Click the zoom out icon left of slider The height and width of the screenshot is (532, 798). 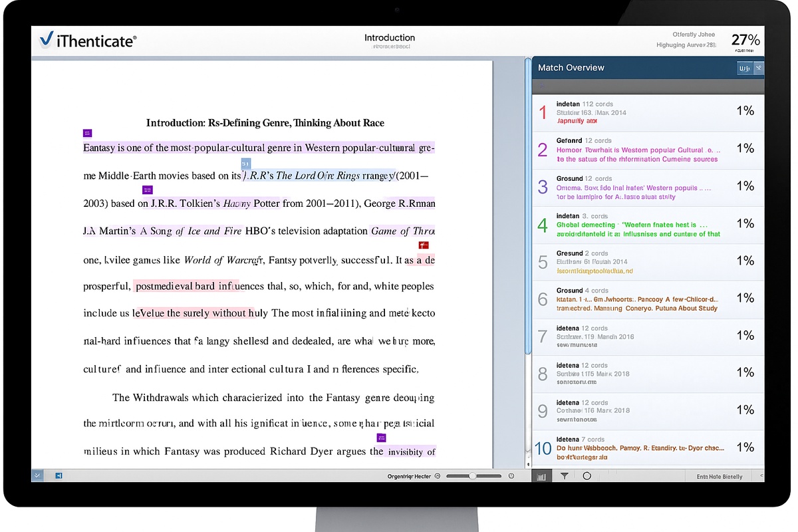[x=438, y=476]
